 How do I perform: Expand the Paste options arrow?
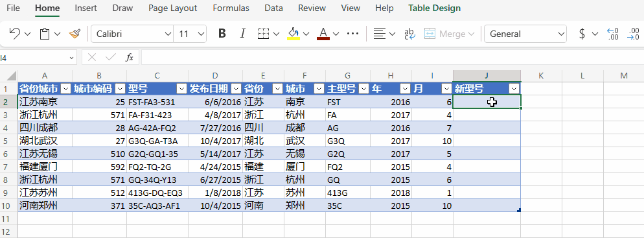click(x=58, y=34)
